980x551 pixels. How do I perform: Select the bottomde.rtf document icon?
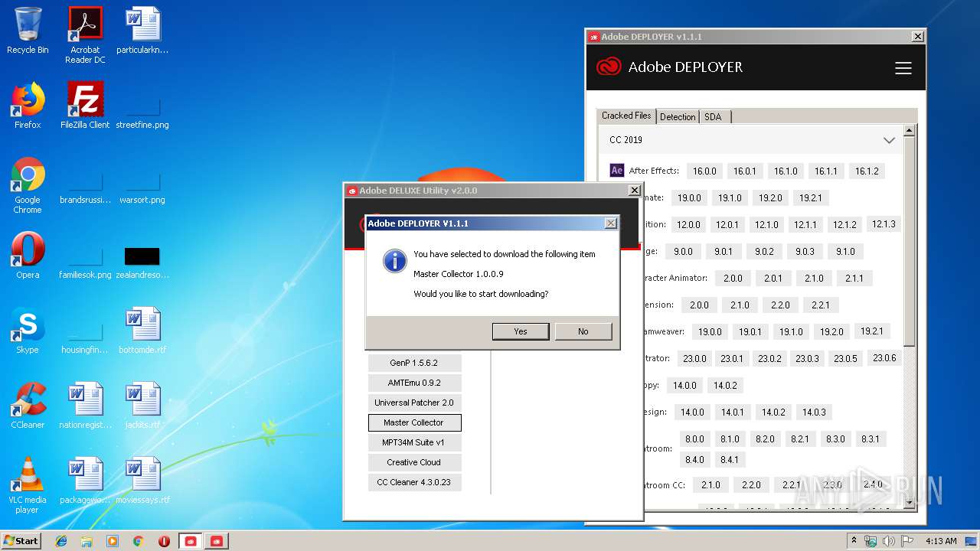coord(142,331)
